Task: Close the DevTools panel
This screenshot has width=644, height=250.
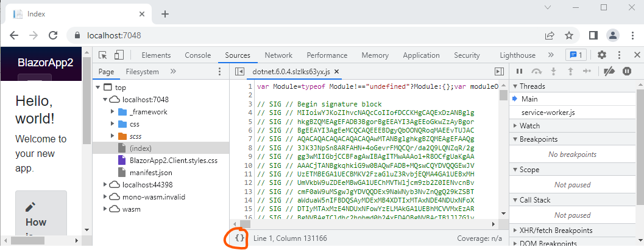Action: [637, 55]
